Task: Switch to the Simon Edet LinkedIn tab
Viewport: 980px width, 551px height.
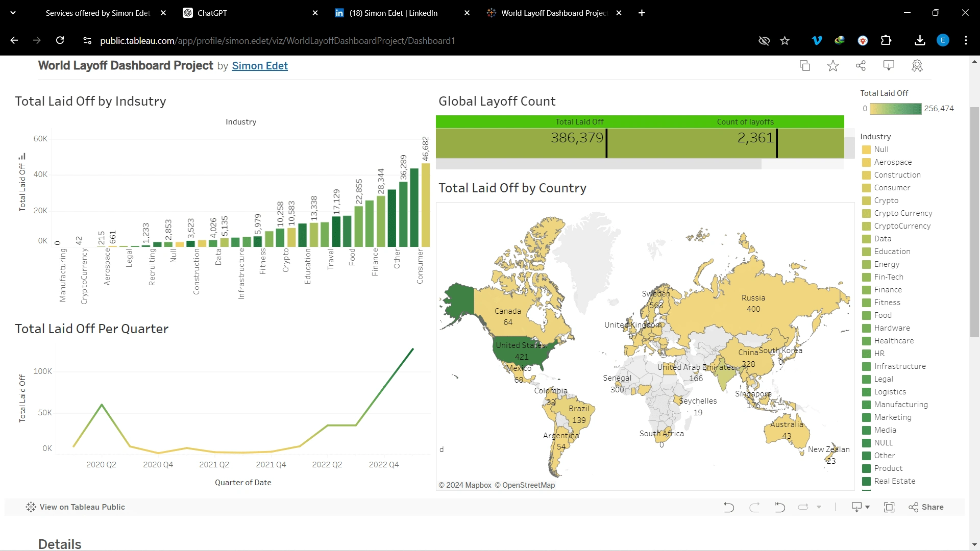Action: 393,13
